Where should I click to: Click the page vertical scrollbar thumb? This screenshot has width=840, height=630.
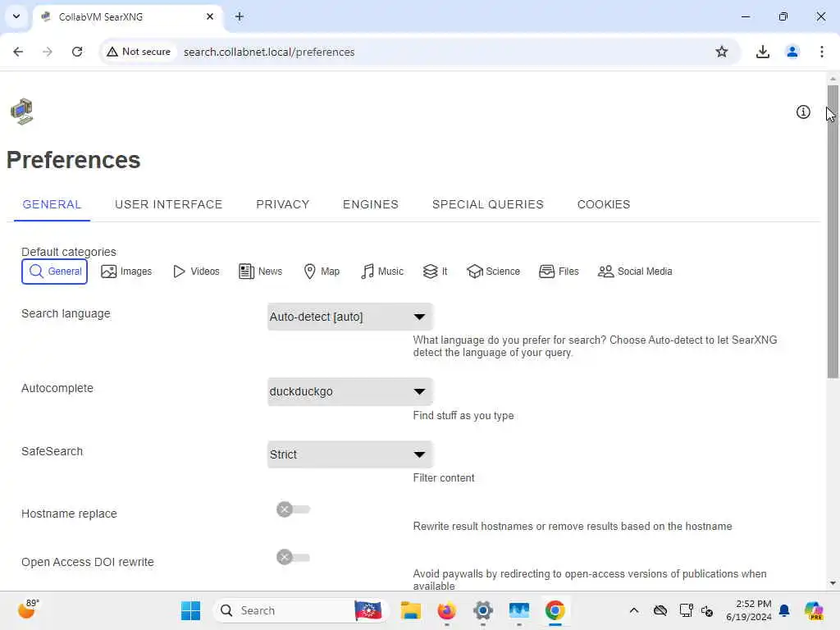[833, 231]
